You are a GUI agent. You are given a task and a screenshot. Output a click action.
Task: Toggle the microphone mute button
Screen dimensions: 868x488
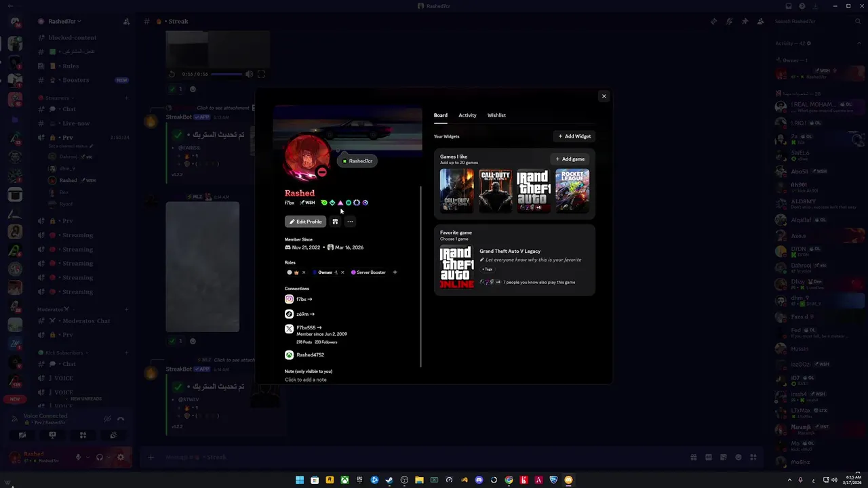[x=78, y=457]
